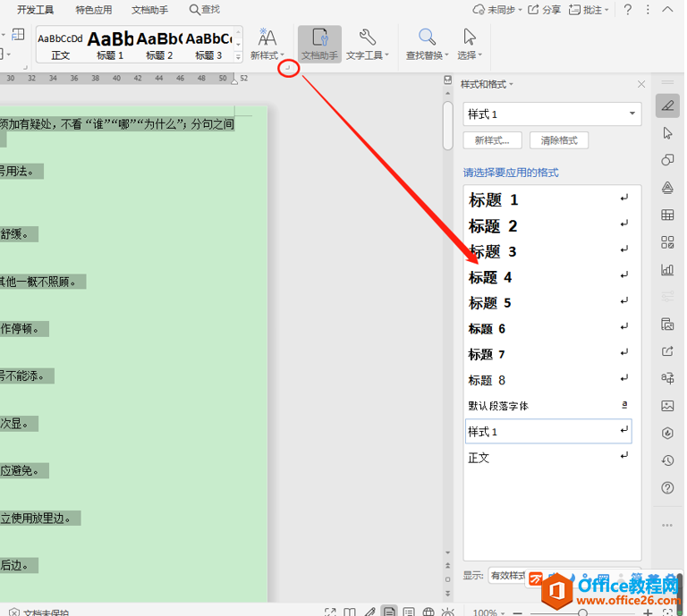The height and width of the screenshot is (616, 687).
Task: Select 标题 2 in the styles list
Action: coord(548,226)
